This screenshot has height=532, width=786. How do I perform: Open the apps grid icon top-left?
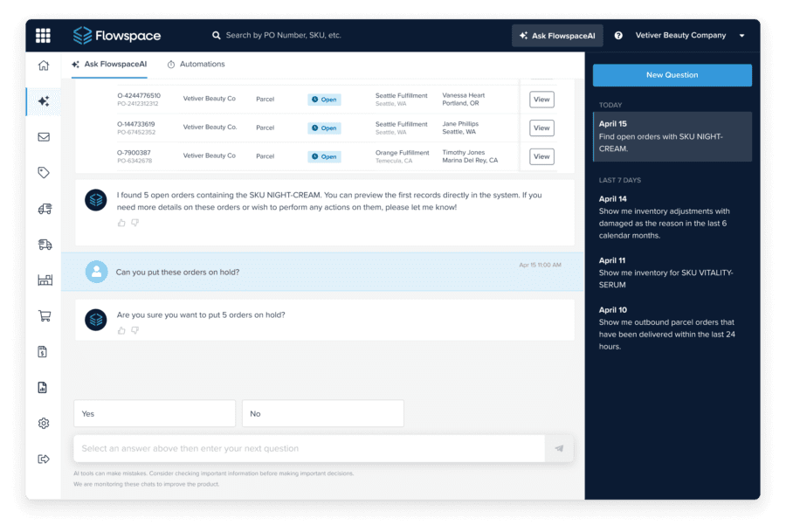43,35
